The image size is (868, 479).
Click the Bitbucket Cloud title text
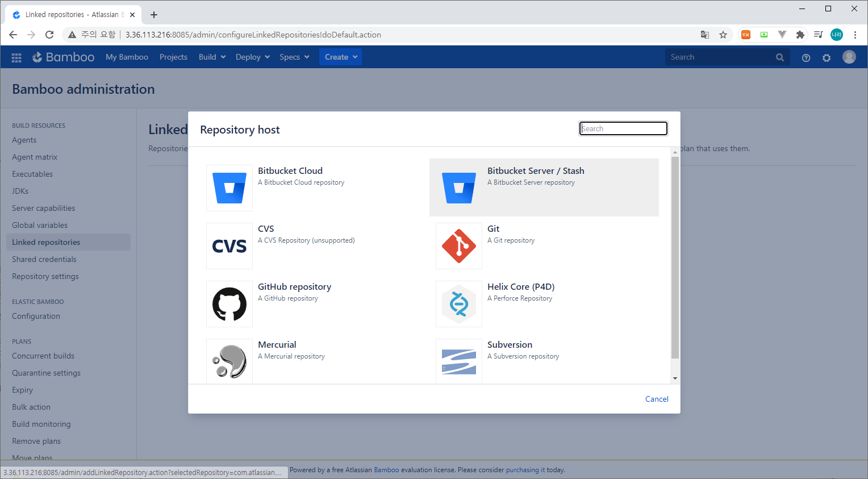290,170
